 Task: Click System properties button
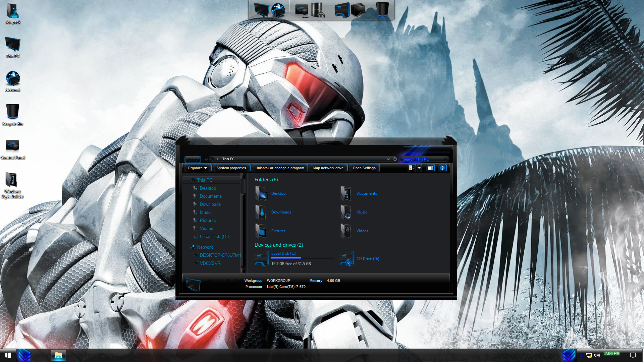click(x=231, y=168)
